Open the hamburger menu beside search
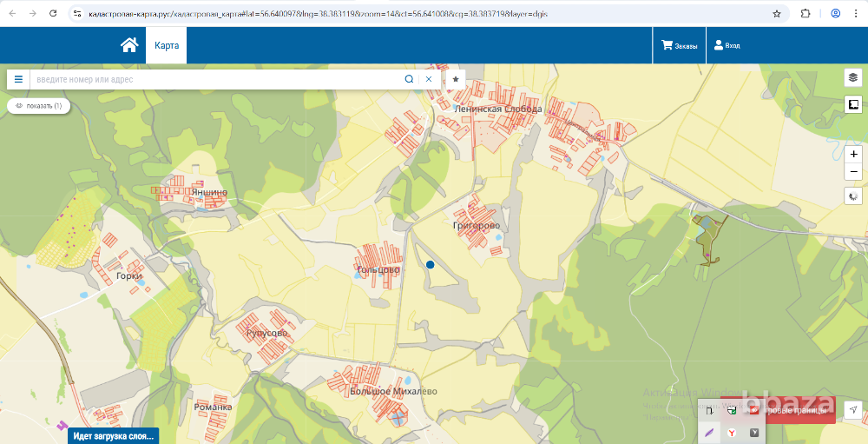868x444 pixels. tap(18, 79)
